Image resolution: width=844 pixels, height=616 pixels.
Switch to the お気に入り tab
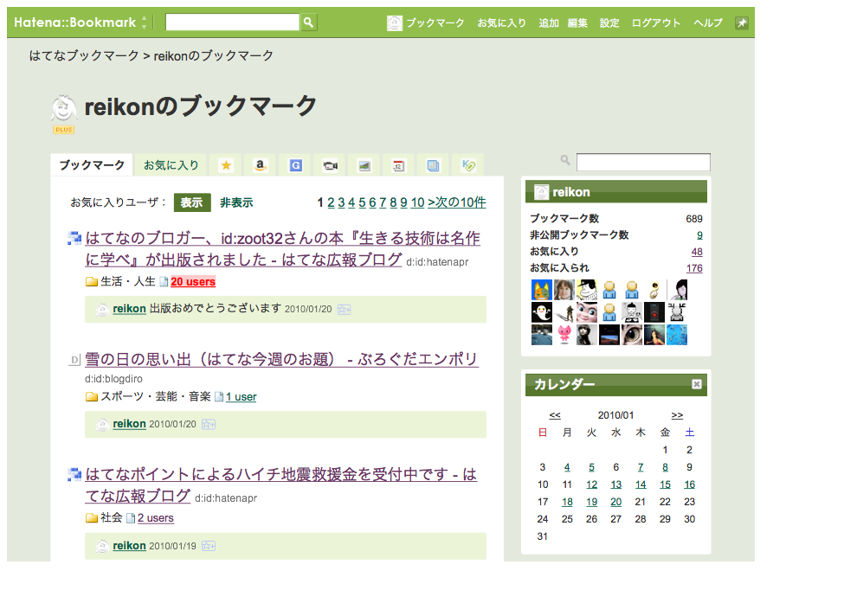pyautogui.click(x=171, y=164)
